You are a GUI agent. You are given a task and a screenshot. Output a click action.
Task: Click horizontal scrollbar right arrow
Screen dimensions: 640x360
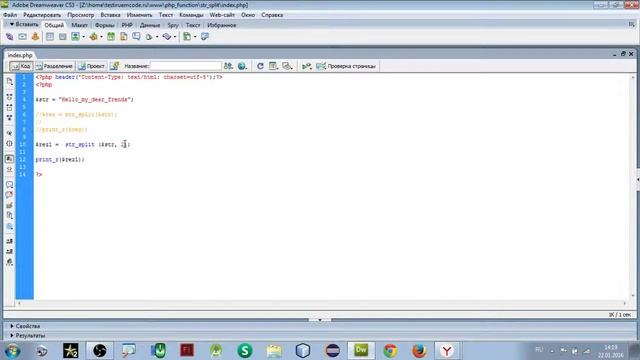point(624,303)
